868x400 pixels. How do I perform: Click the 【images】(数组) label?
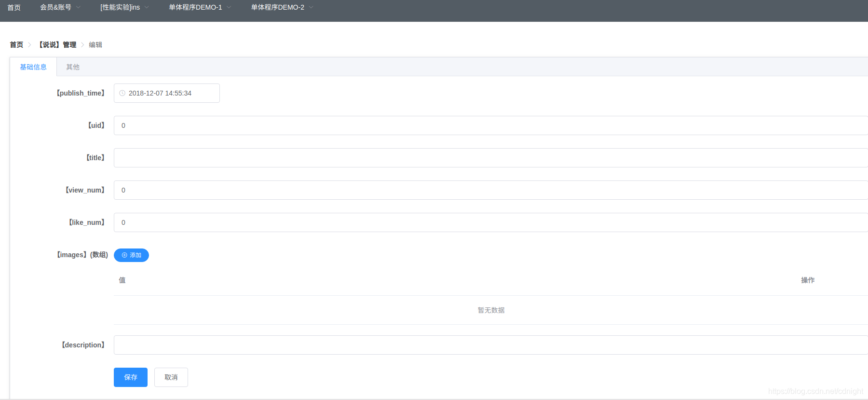coord(81,255)
